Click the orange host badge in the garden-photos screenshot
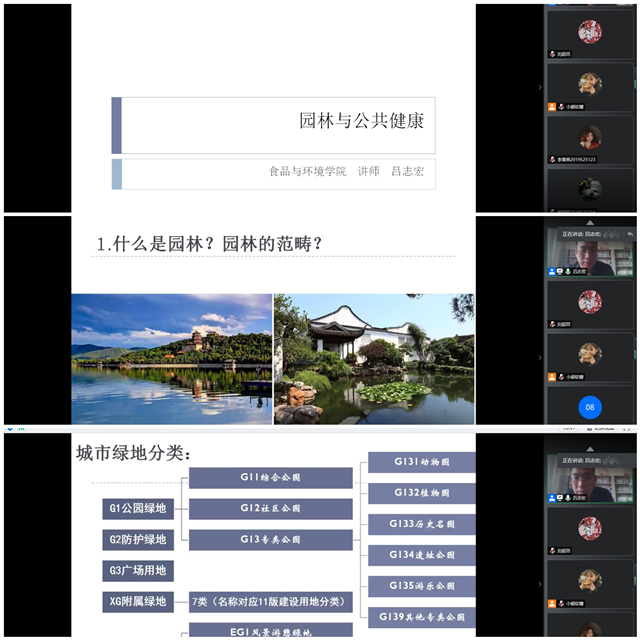640x640 pixels. pos(552,377)
